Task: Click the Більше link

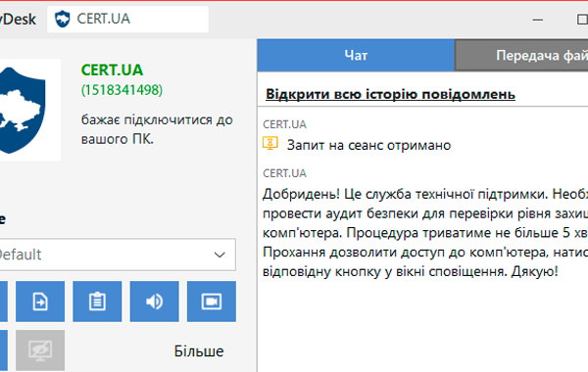Action: pyautogui.click(x=199, y=351)
